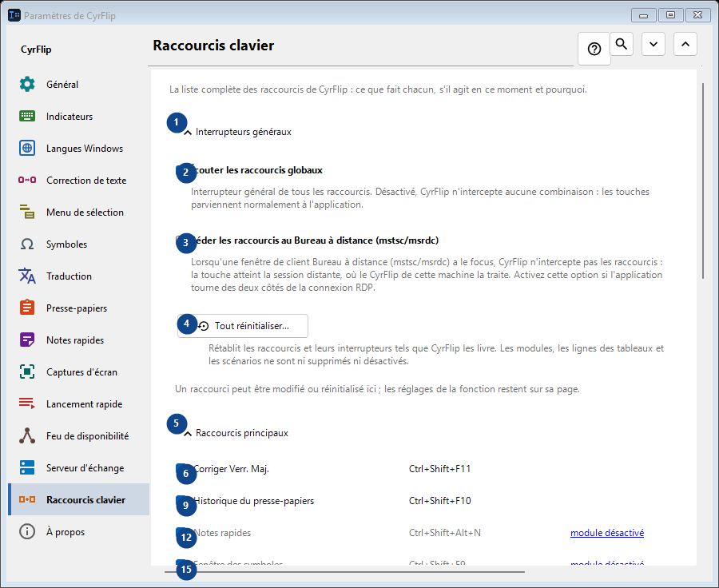Image resolution: width=719 pixels, height=588 pixels.
Task: Open Captures d'écran in sidebar
Action: (x=79, y=372)
